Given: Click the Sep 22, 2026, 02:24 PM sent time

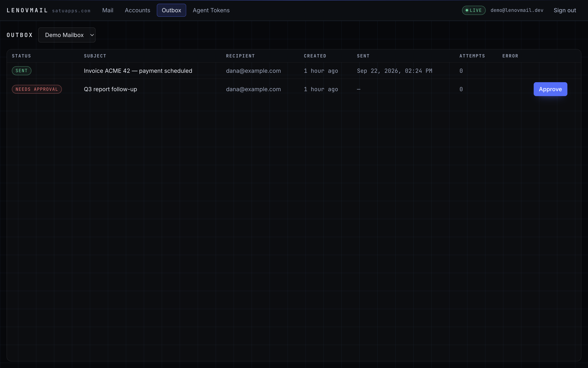Looking at the screenshot, I should click(394, 71).
